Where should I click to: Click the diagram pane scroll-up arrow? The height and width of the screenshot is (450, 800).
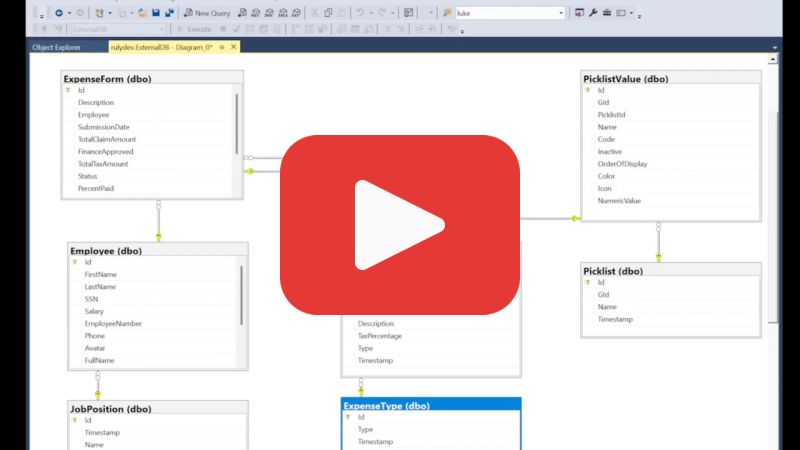773,60
